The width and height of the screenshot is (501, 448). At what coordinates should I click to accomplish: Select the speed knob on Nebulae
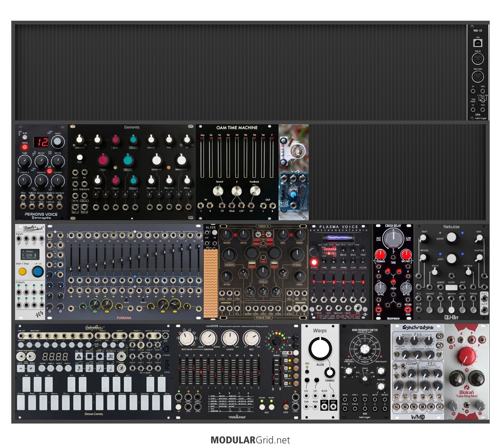click(x=451, y=238)
